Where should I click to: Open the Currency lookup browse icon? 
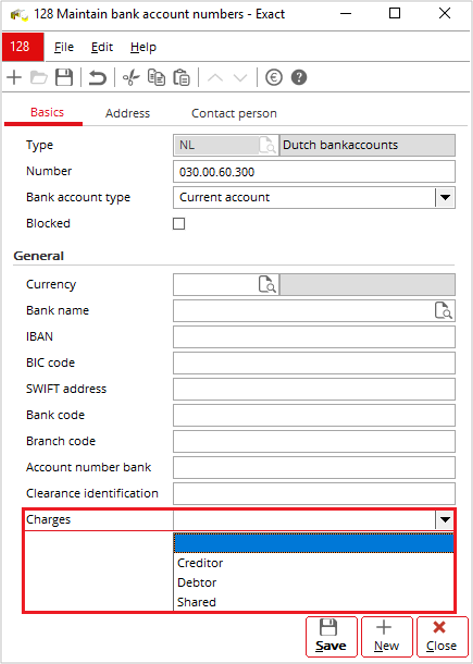pos(268,285)
